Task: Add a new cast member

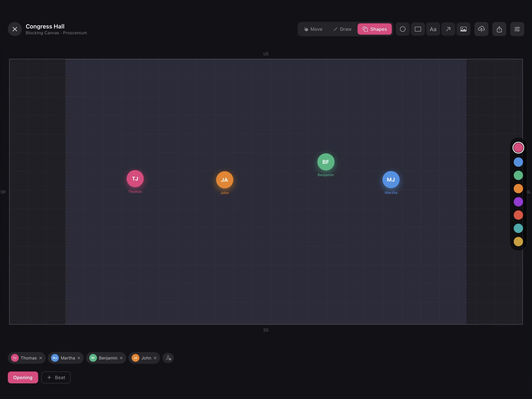Action: [x=168, y=358]
